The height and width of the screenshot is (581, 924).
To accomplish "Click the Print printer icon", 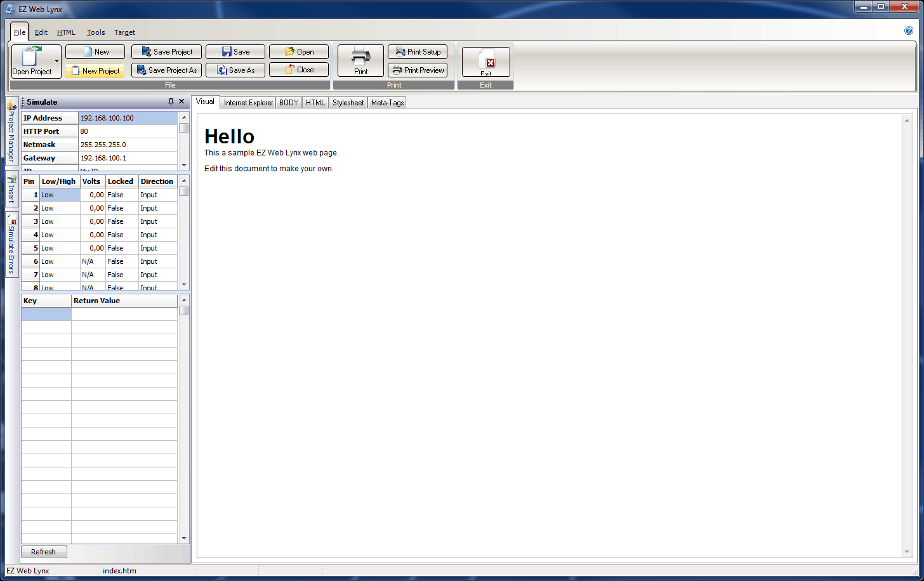I will click(x=360, y=56).
